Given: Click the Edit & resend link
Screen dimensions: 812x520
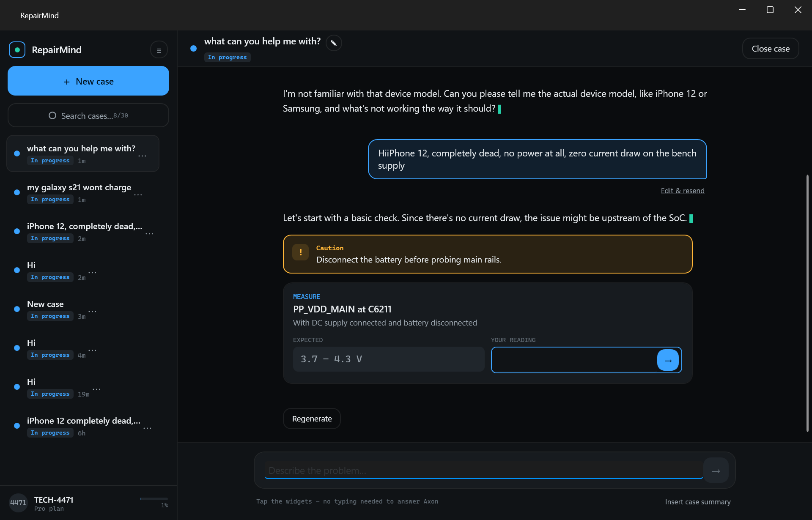Looking at the screenshot, I should (x=683, y=191).
